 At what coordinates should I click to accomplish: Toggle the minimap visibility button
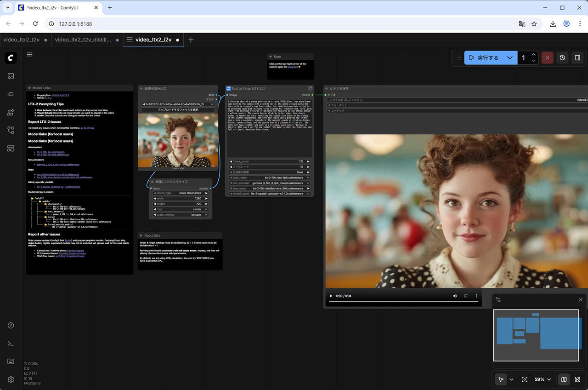pyautogui.click(x=564, y=379)
